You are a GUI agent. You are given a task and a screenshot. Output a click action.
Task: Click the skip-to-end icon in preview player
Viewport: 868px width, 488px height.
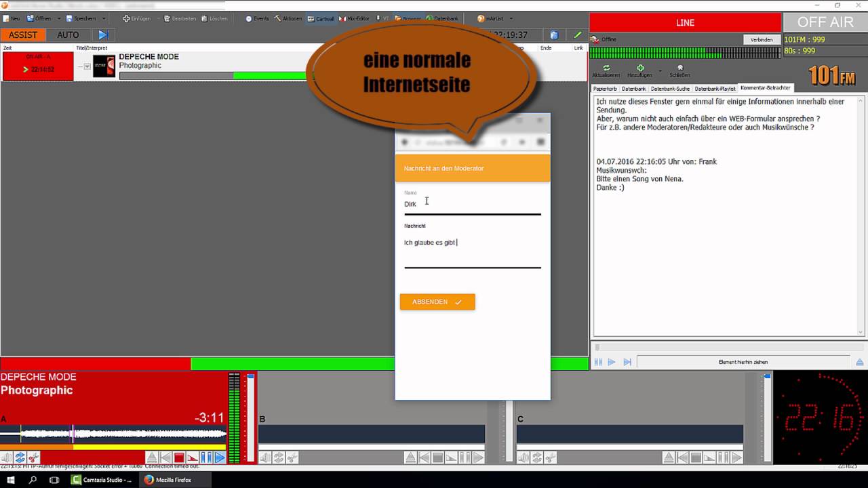coord(627,362)
